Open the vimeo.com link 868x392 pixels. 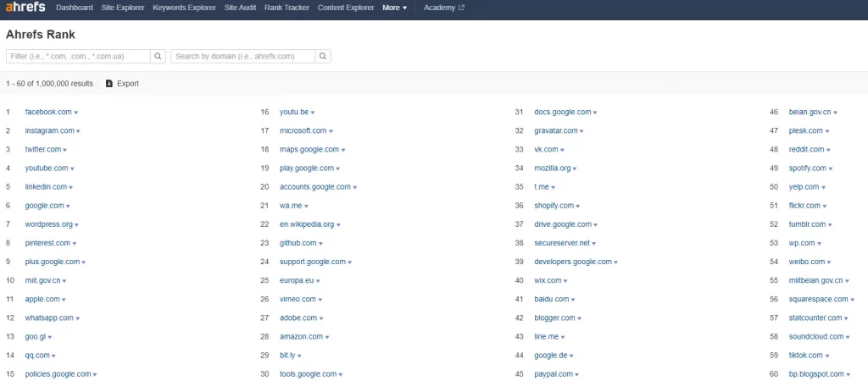point(298,299)
